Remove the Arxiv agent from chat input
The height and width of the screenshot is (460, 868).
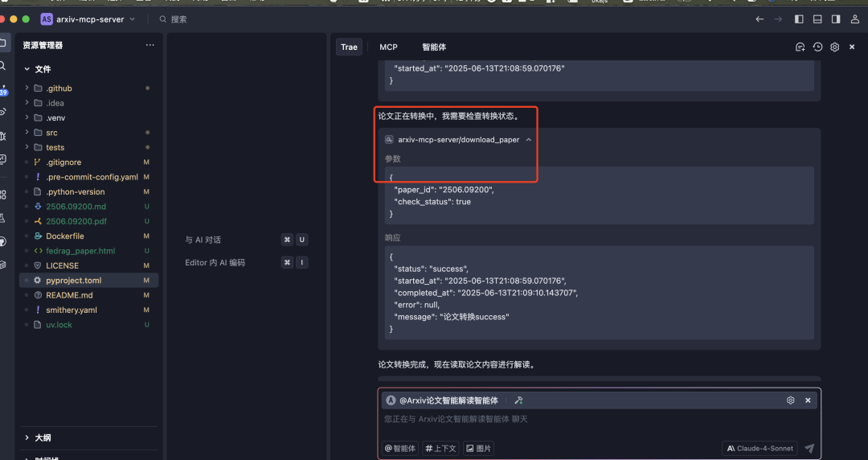808,400
